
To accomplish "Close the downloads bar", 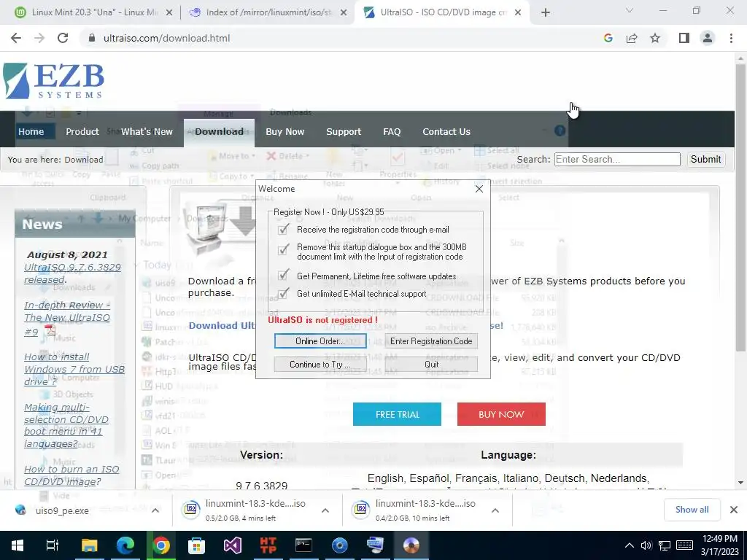I will coord(734,510).
